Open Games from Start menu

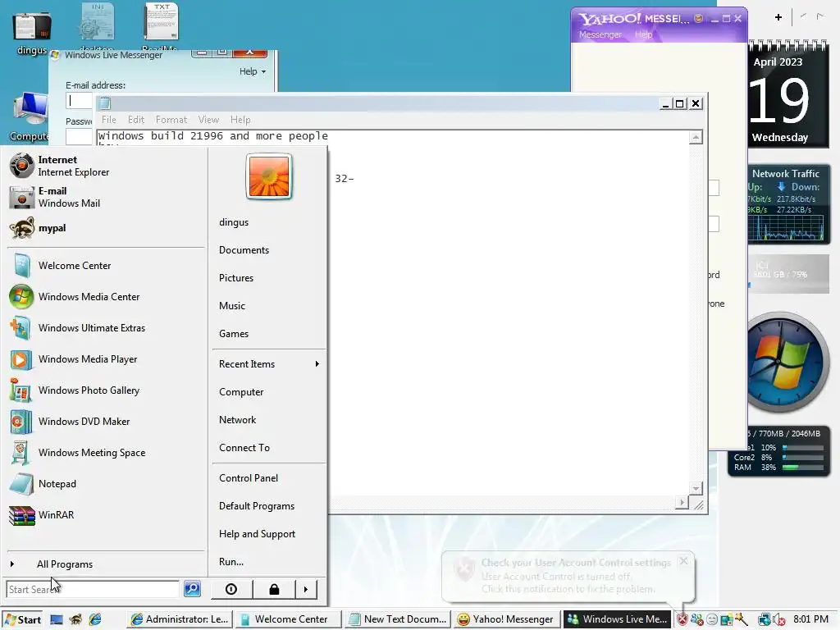click(234, 334)
